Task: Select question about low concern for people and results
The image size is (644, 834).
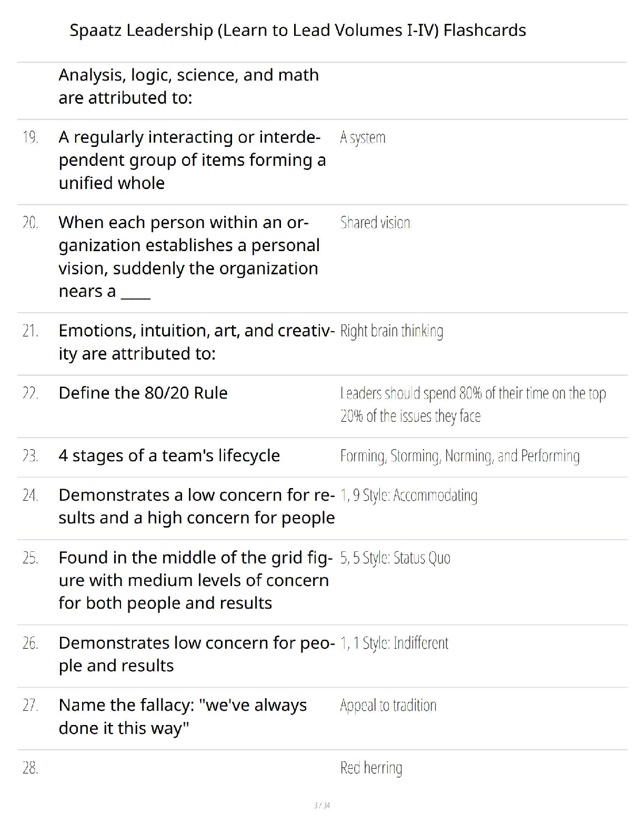Action: (x=197, y=654)
